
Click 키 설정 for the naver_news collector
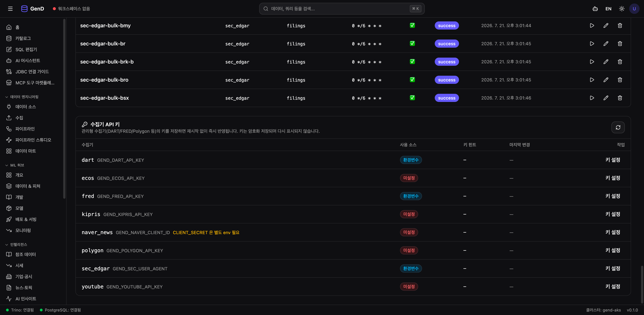click(613, 232)
